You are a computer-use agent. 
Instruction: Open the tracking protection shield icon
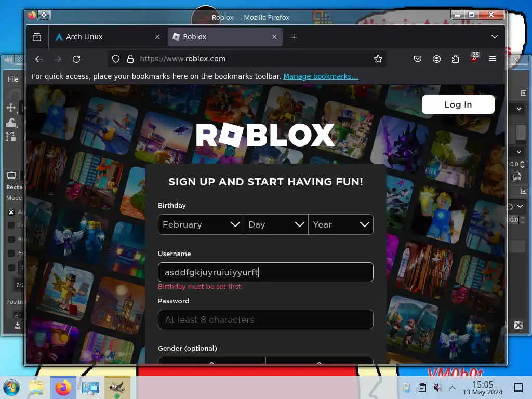coord(116,59)
